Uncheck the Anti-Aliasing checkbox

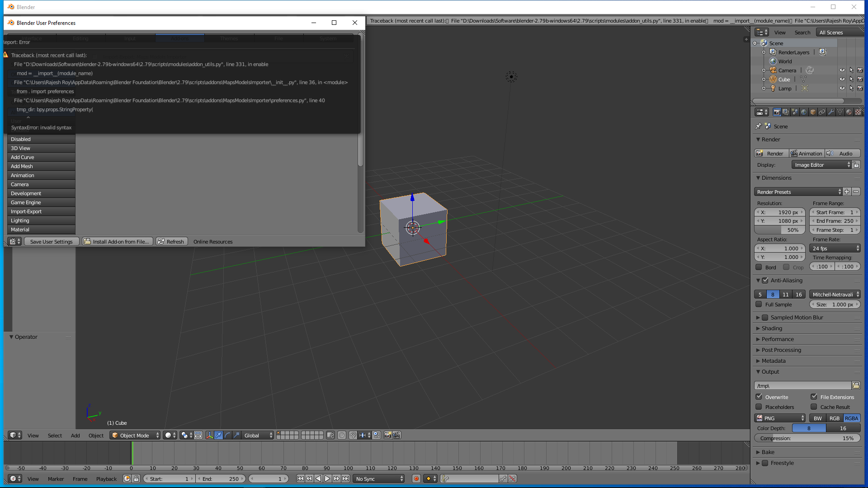click(x=765, y=280)
